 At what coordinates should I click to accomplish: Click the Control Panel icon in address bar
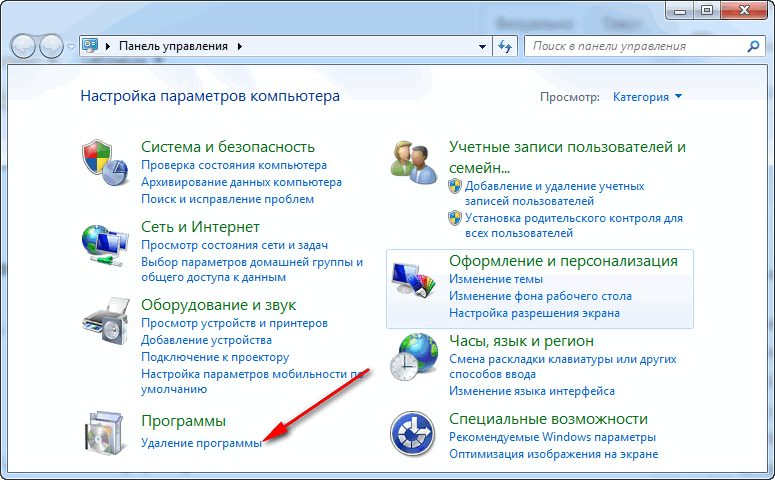coord(90,46)
